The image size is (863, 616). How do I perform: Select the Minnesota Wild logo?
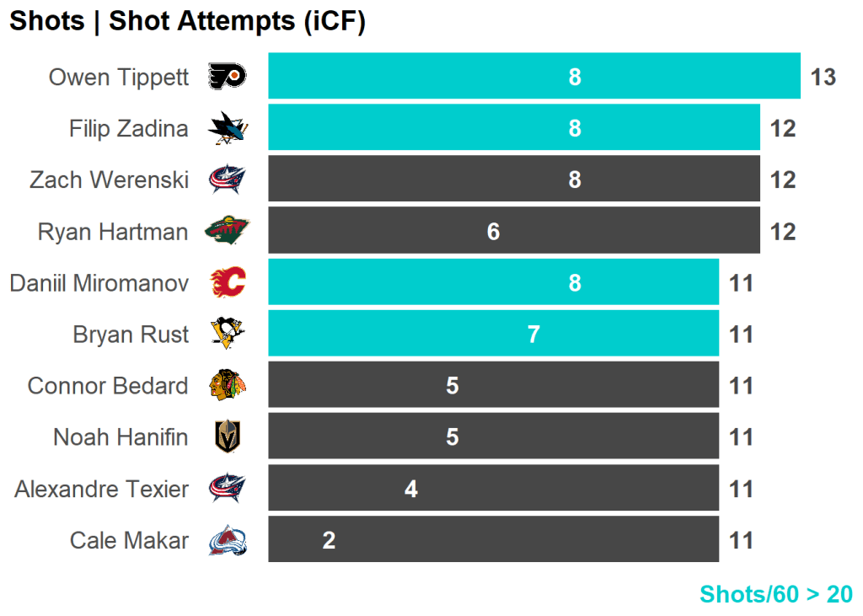tap(227, 231)
